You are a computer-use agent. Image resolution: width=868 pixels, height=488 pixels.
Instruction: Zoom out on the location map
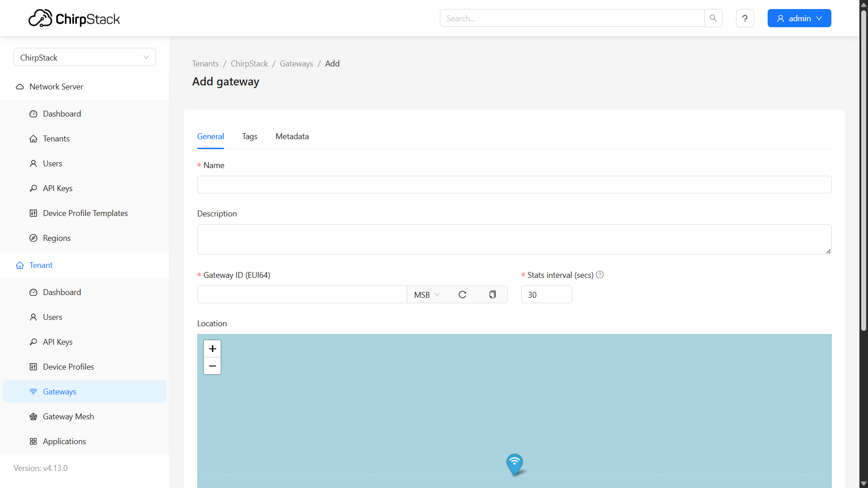[212, 366]
